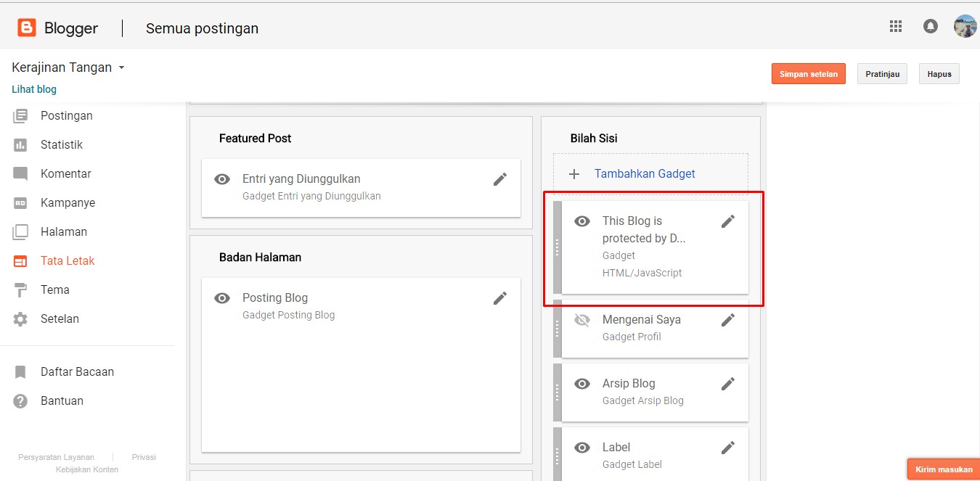Open the Google apps grid
Screen dimensions: 980x481
point(895,27)
